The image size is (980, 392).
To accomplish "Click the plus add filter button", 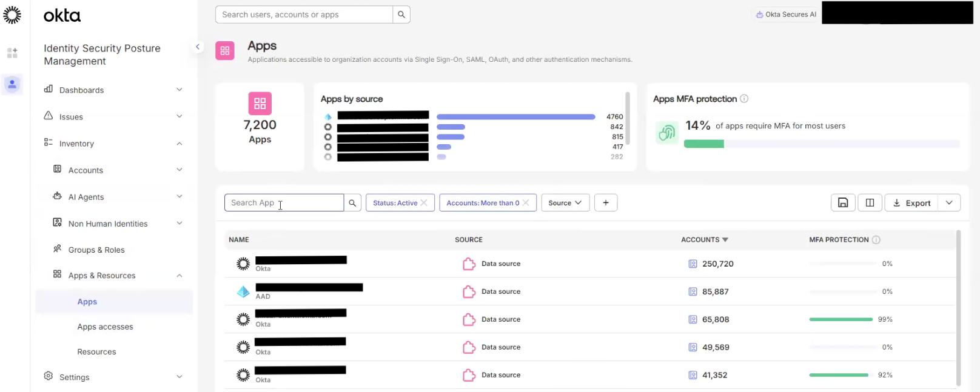I will [x=605, y=203].
